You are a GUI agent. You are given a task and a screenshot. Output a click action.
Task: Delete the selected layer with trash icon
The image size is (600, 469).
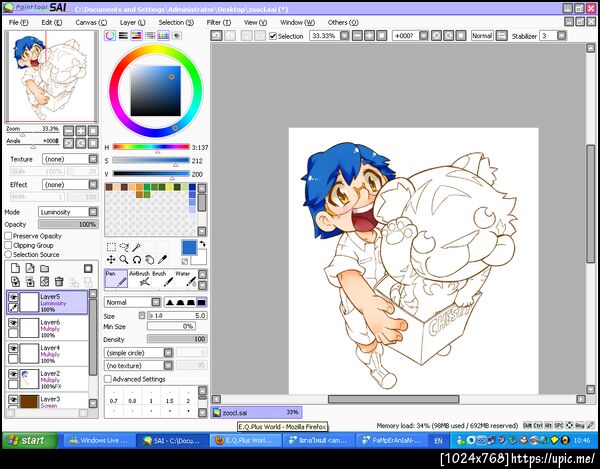59,282
